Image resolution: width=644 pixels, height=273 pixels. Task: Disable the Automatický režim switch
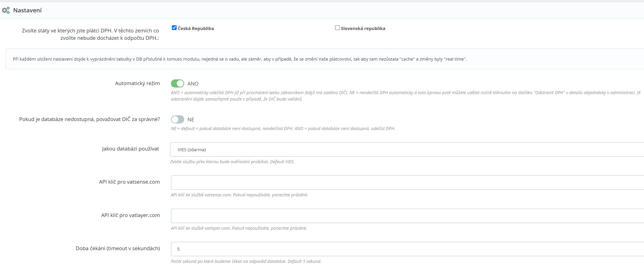(178, 84)
